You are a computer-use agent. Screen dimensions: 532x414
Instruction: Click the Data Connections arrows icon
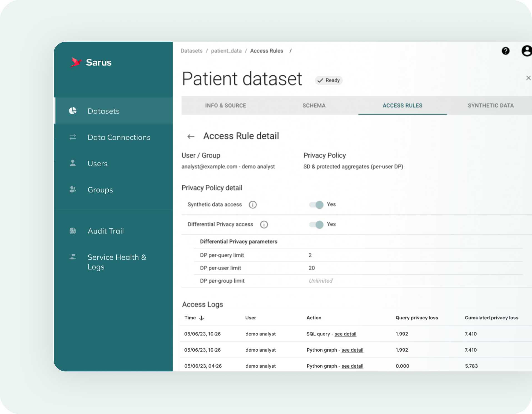click(x=73, y=137)
